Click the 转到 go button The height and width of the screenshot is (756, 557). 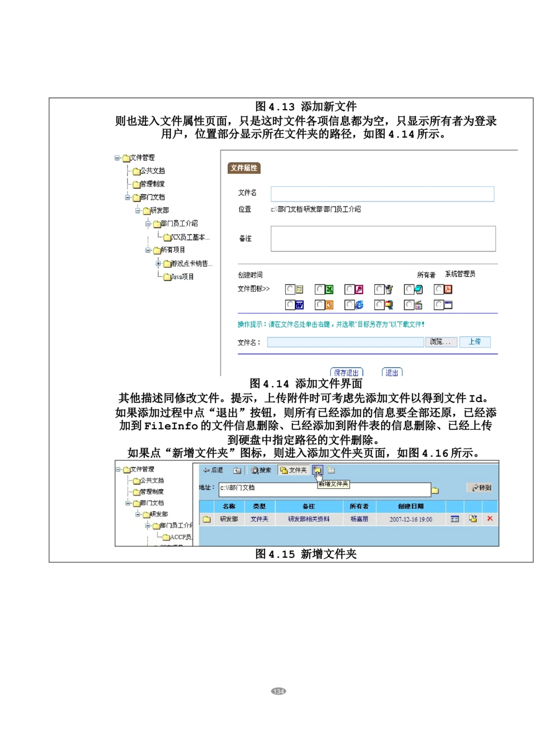tap(480, 488)
